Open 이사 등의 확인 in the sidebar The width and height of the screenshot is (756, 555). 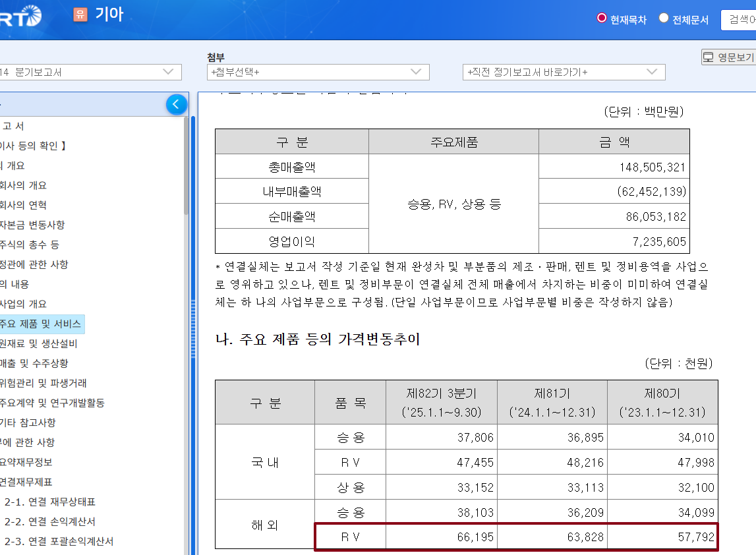[x=33, y=146]
